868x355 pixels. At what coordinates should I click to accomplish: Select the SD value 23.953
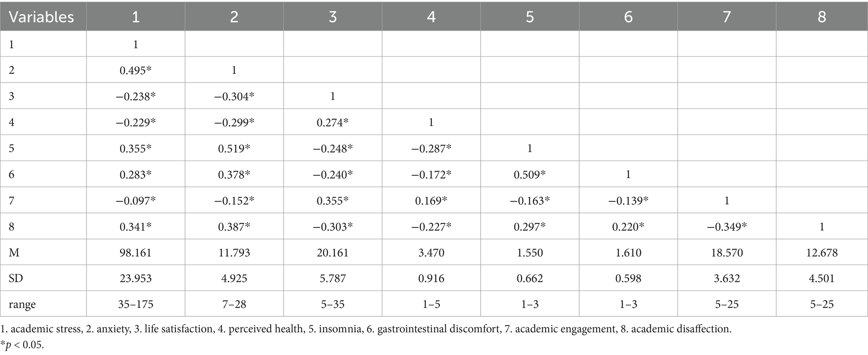click(x=136, y=278)
